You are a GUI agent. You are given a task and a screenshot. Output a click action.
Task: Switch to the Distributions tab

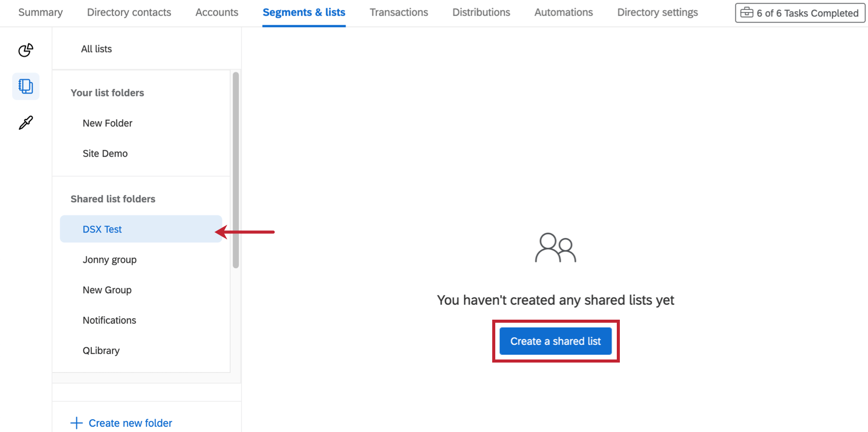481,12
